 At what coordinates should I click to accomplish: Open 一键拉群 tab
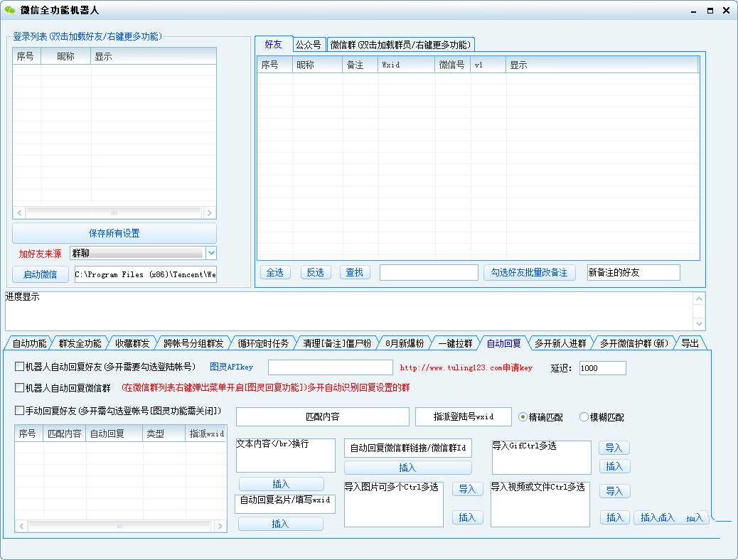[455, 343]
